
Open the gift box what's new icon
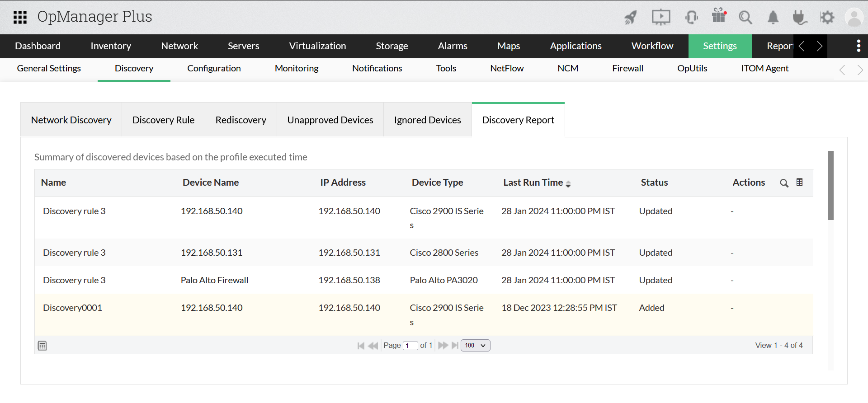[718, 16]
